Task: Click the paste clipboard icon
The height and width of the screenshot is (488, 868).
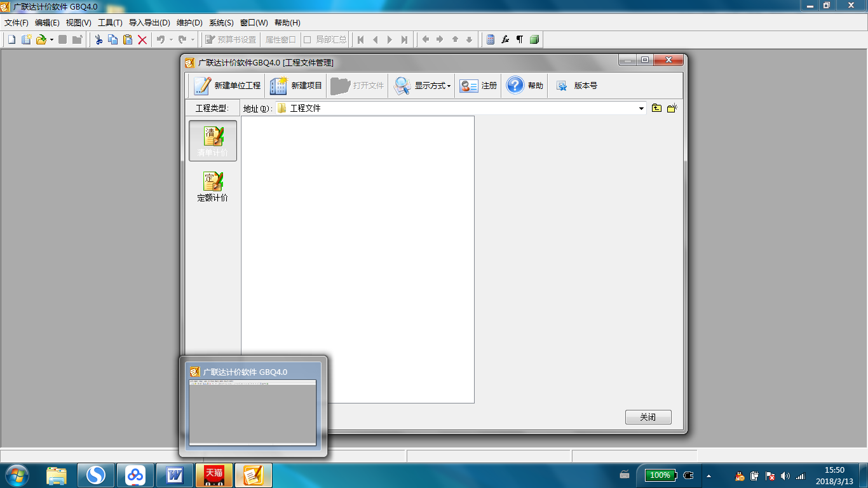Action: point(128,39)
